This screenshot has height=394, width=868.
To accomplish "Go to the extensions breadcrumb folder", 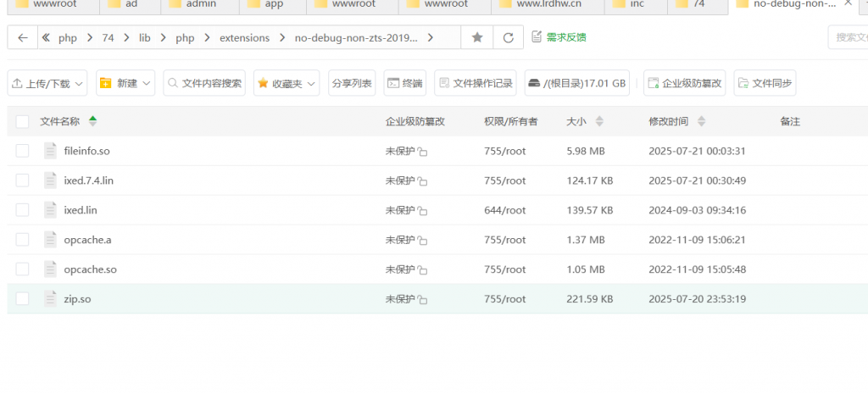I will tap(245, 37).
